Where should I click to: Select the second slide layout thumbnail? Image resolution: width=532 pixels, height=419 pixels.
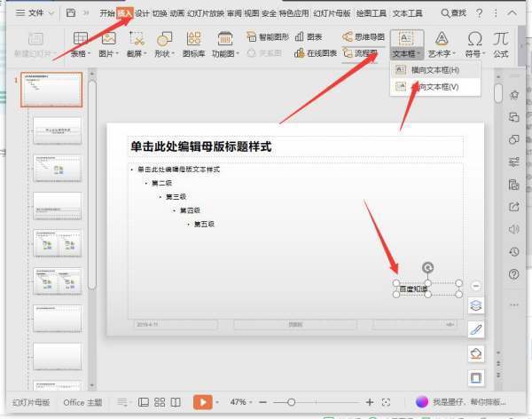58,131
